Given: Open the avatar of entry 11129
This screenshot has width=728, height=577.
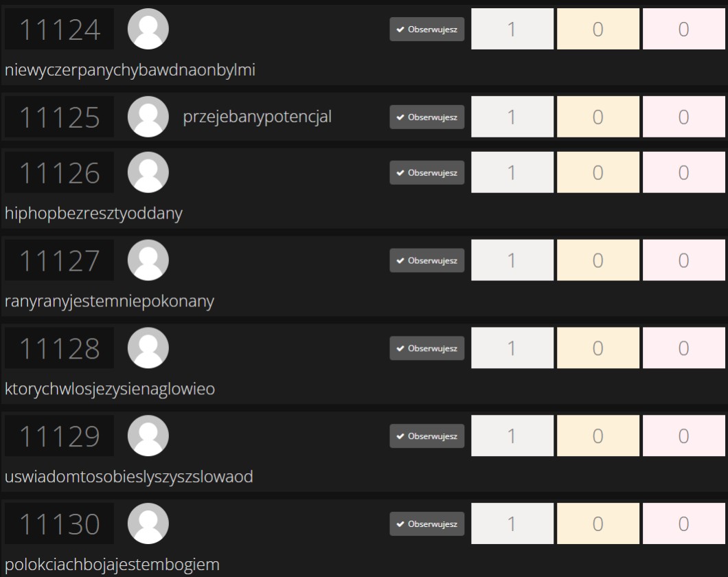Looking at the screenshot, I should point(148,436).
